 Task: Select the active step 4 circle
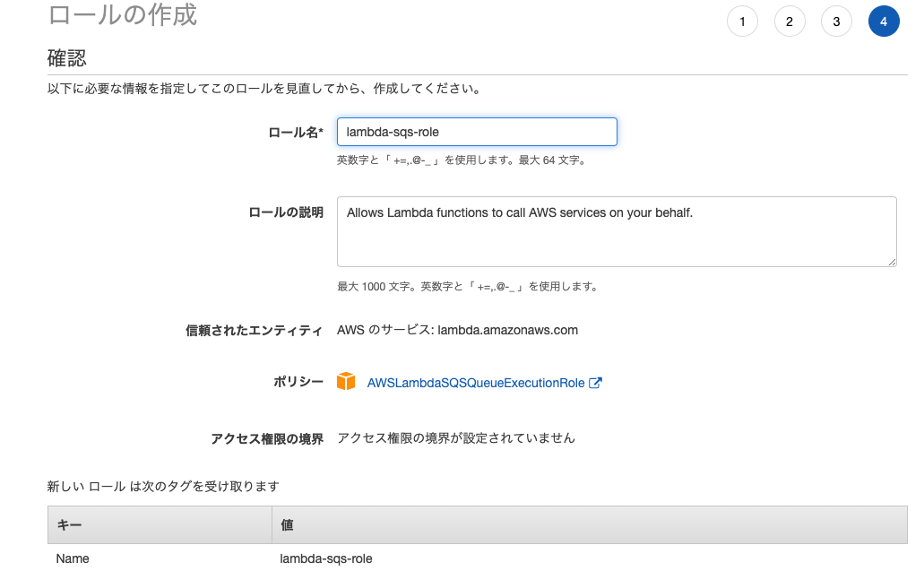884,22
